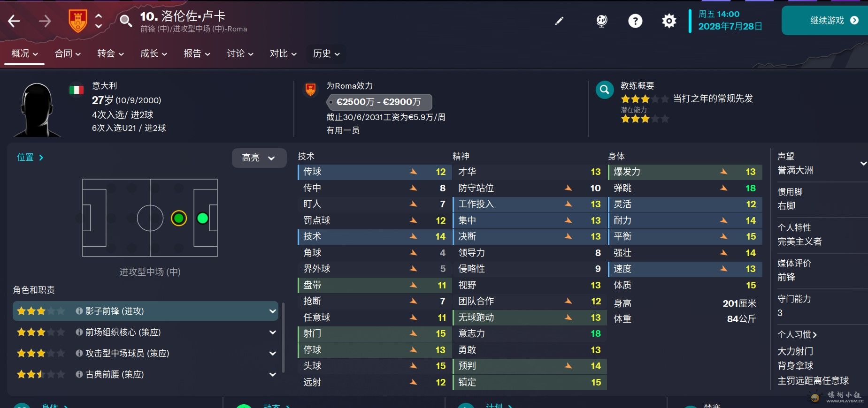The image size is (868, 408).
Task: Open the 历史 menu tab
Action: point(326,53)
